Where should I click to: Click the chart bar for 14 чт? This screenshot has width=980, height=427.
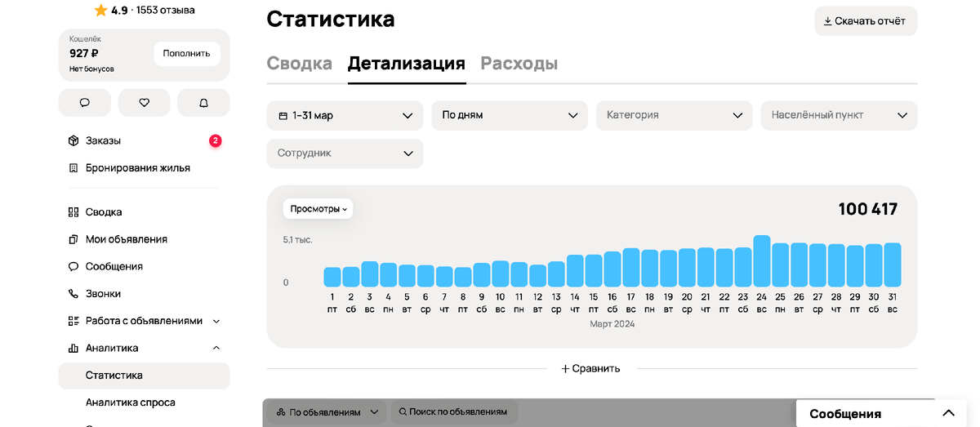click(x=575, y=271)
